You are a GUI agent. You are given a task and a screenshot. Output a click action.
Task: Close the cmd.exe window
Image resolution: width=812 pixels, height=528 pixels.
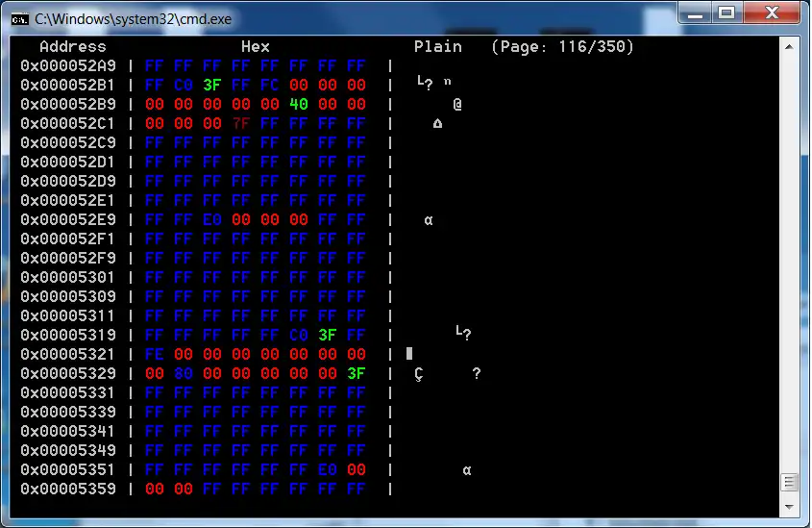[x=772, y=13]
